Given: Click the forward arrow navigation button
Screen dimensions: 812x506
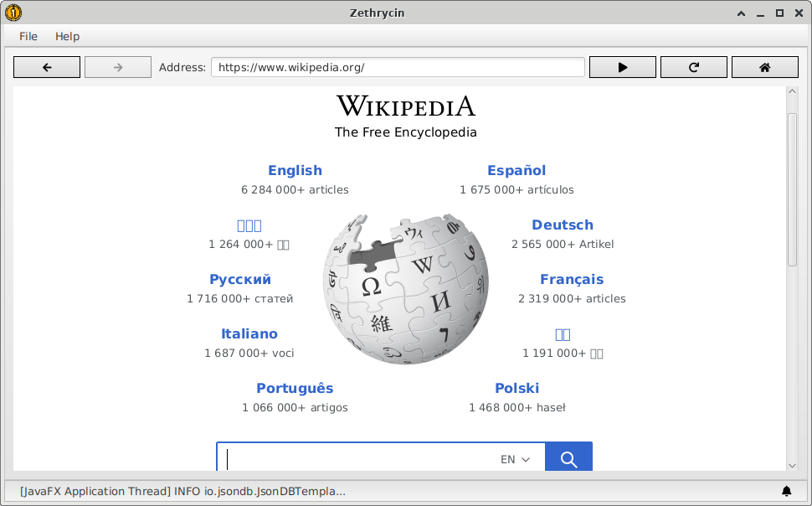Looking at the screenshot, I should point(118,68).
